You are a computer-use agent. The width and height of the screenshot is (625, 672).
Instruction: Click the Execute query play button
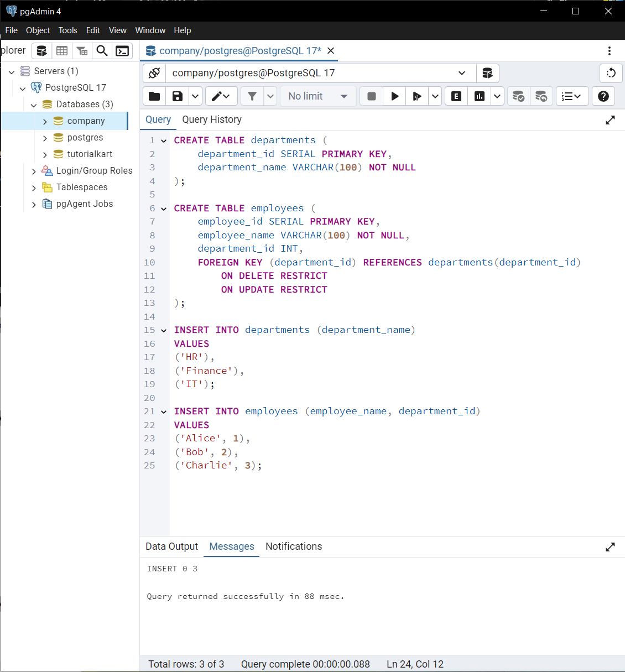394,96
